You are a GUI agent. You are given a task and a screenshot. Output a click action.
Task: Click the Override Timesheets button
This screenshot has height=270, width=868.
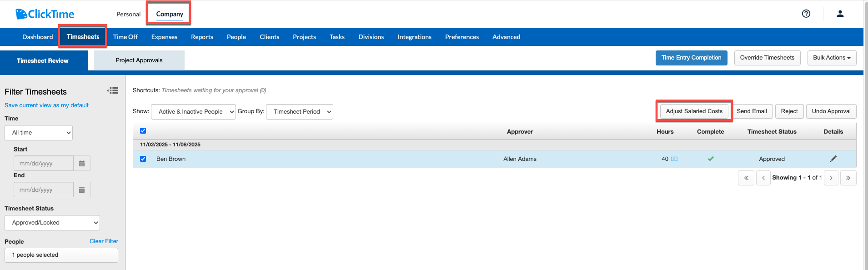pos(767,58)
